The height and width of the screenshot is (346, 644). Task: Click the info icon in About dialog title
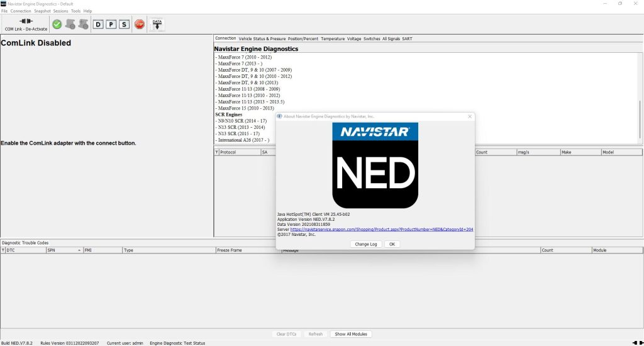(x=280, y=116)
